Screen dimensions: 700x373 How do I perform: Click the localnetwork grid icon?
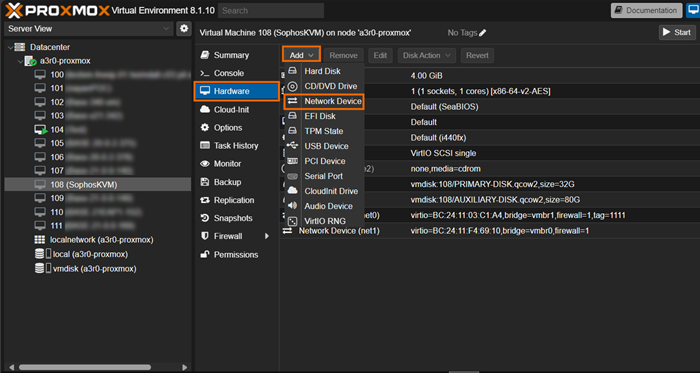(40, 240)
